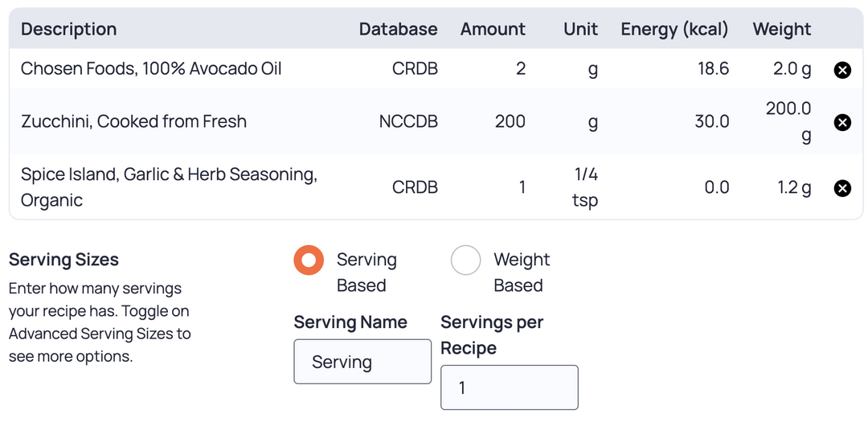Select the Spice Island Seasoning row
This screenshot has width=868, height=422.
click(x=436, y=187)
